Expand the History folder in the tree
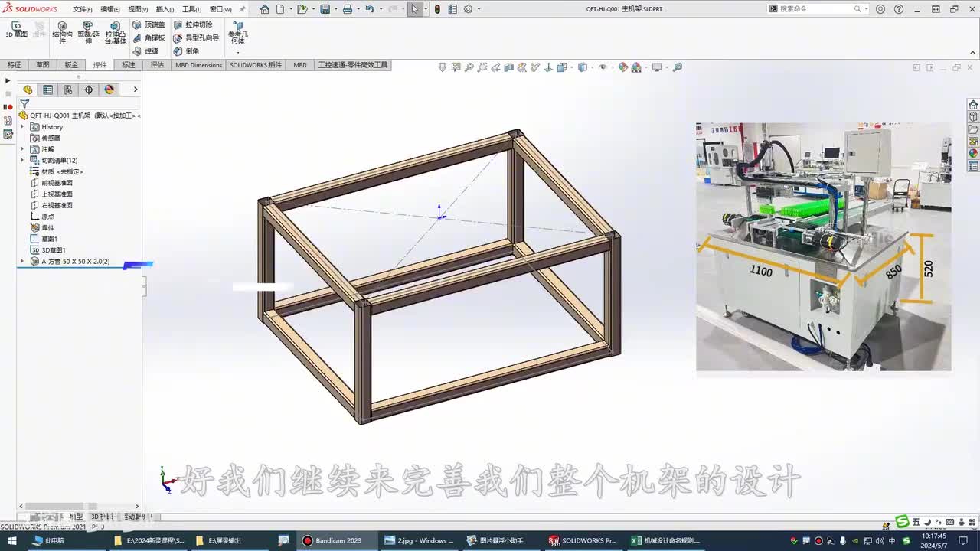Screen dimensions: 980x551 pyautogui.click(x=22, y=127)
